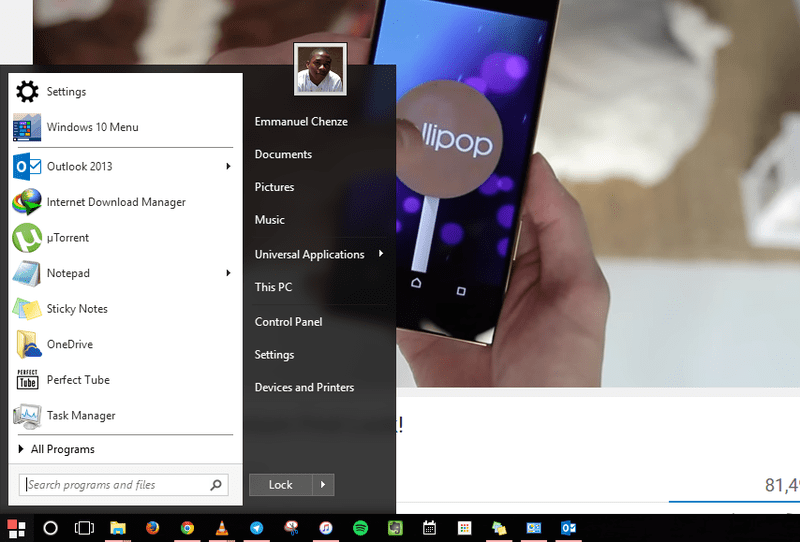Open Outlook from the taskbar

pyautogui.click(x=568, y=528)
